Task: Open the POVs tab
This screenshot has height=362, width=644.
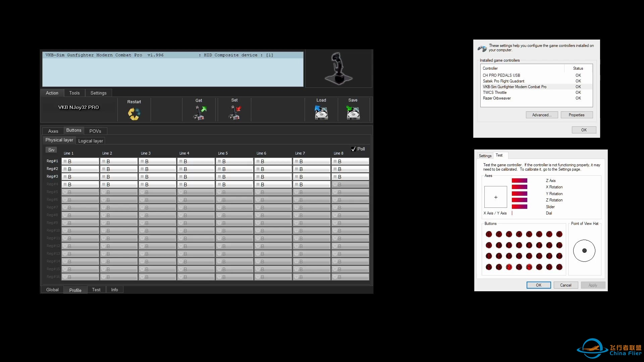Action: pyautogui.click(x=95, y=131)
